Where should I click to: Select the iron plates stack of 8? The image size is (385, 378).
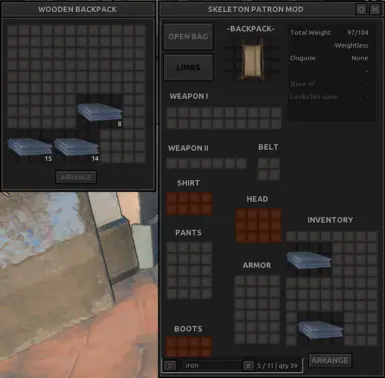pos(100,112)
